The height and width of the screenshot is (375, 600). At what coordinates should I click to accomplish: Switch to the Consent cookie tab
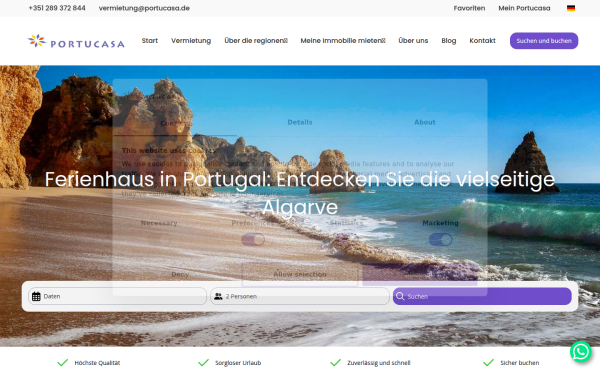pyautogui.click(x=175, y=123)
